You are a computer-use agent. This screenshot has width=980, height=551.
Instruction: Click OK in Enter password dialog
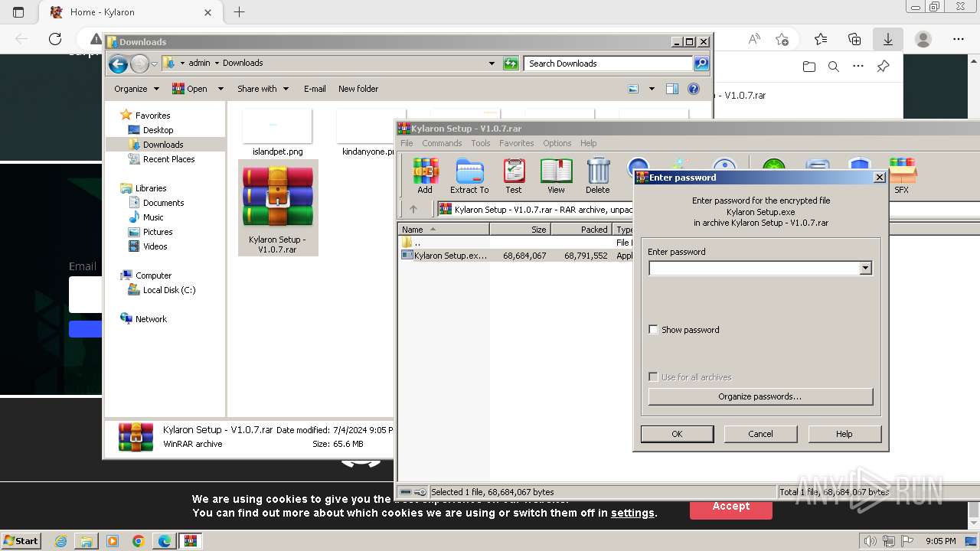tap(677, 434)
